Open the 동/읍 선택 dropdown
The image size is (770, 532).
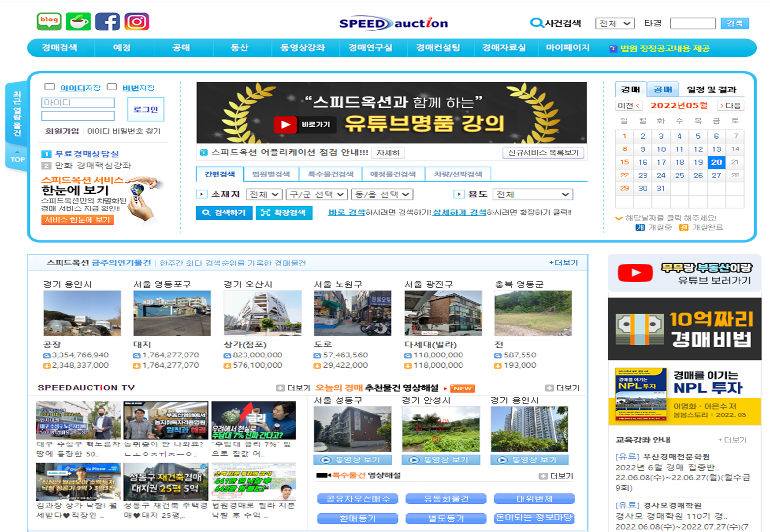pyautogui.click(x=382, y=194)
